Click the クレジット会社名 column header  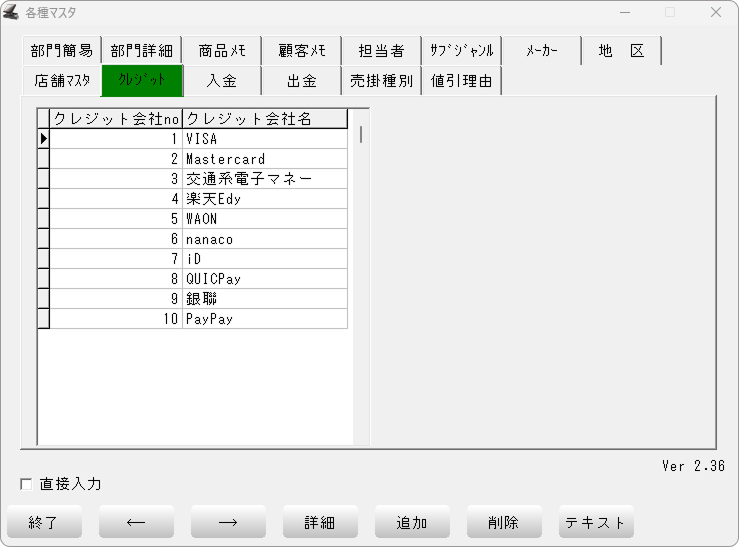(265, 119)
